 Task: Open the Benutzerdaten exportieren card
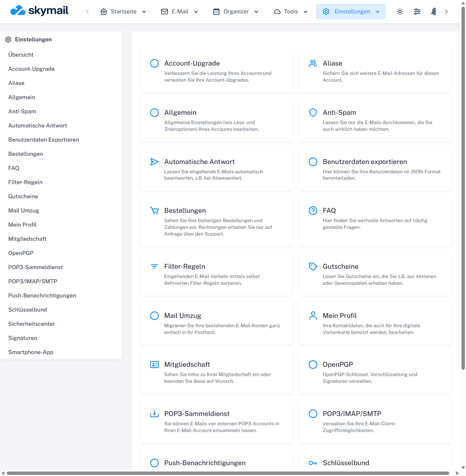(375, 169)
